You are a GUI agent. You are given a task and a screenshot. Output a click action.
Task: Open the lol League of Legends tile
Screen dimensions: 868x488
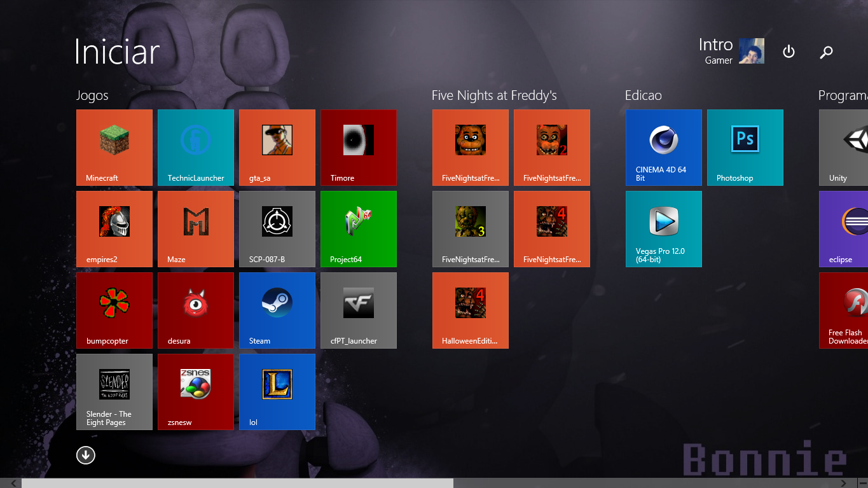(x=277, y=392)
